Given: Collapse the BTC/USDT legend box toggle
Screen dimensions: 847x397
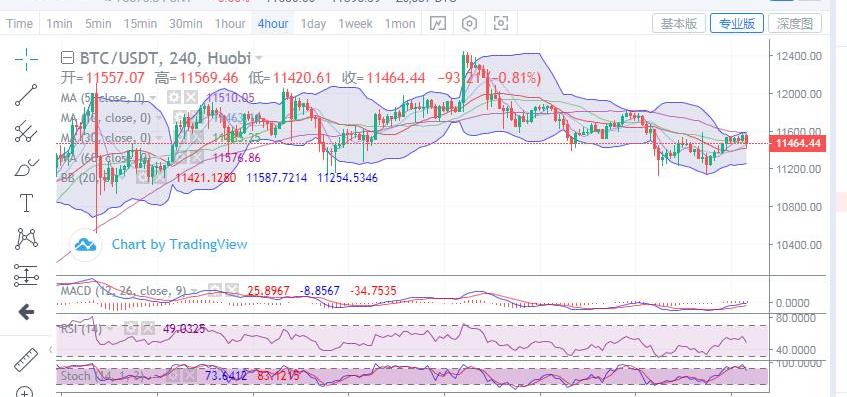Looking at the screenshot, I should tap(67, 57).
